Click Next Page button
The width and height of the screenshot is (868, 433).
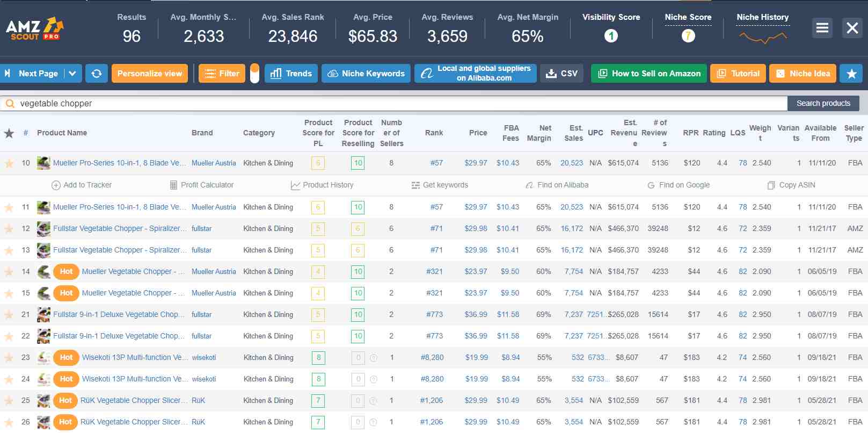[x=32, y=74]
